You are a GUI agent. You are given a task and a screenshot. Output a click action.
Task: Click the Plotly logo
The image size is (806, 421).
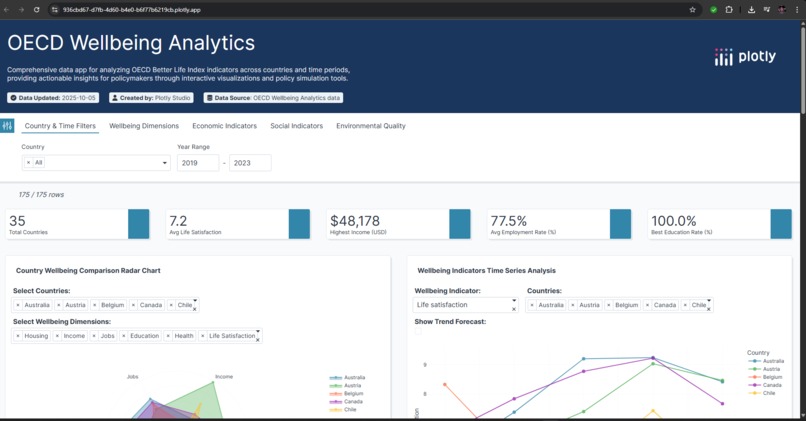tap(745, 57)
